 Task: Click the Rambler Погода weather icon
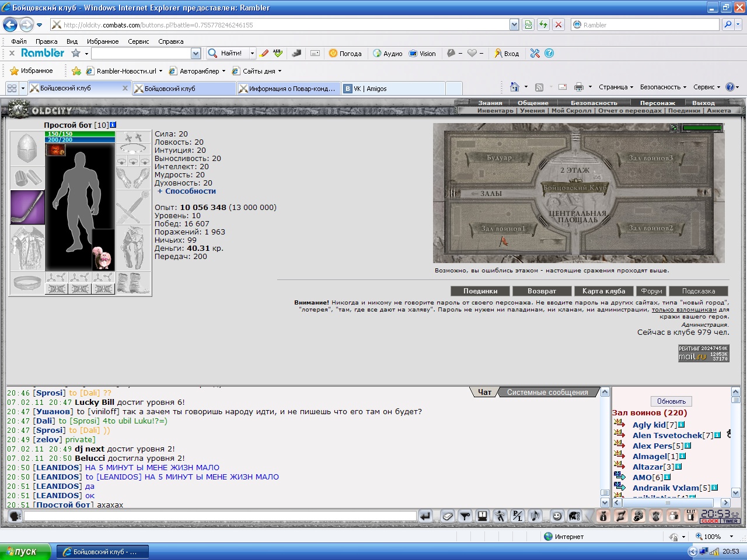(345, 53)
